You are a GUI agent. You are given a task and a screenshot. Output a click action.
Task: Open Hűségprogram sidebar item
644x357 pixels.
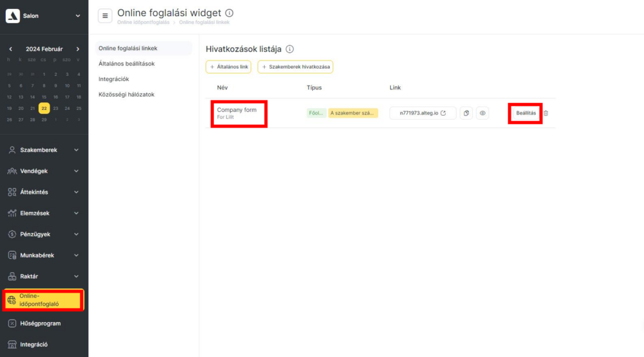(44, 324)
